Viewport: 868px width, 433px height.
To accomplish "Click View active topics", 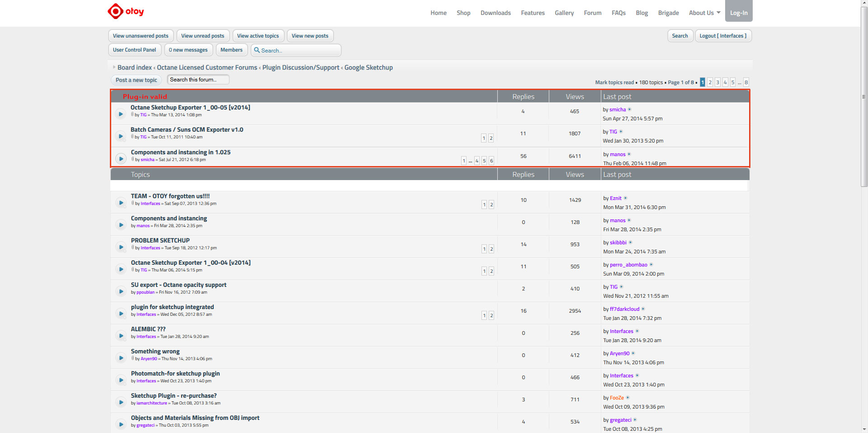I will pos(258,36).
